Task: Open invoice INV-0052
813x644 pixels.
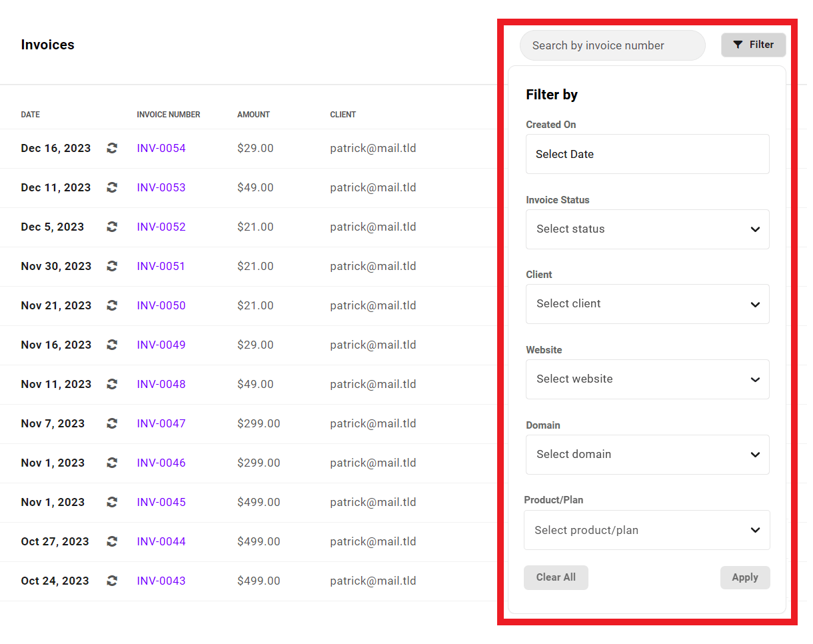Action: click(161, 227)
